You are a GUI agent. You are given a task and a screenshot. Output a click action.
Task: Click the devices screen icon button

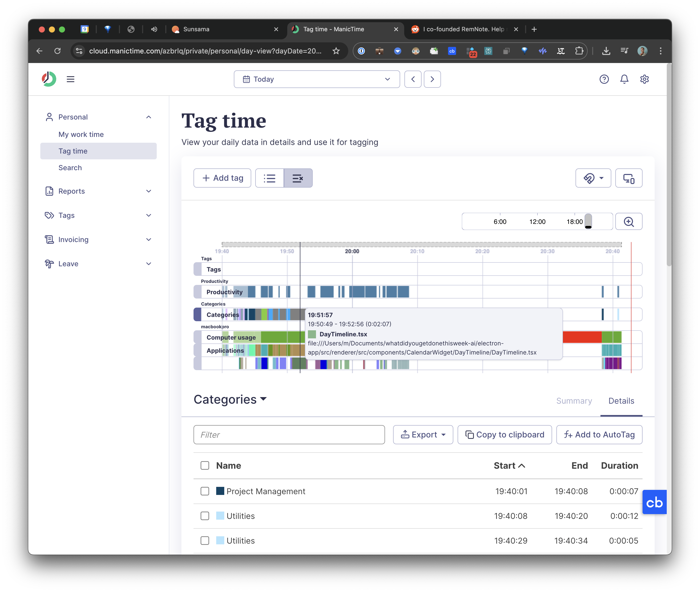[628, 178]
